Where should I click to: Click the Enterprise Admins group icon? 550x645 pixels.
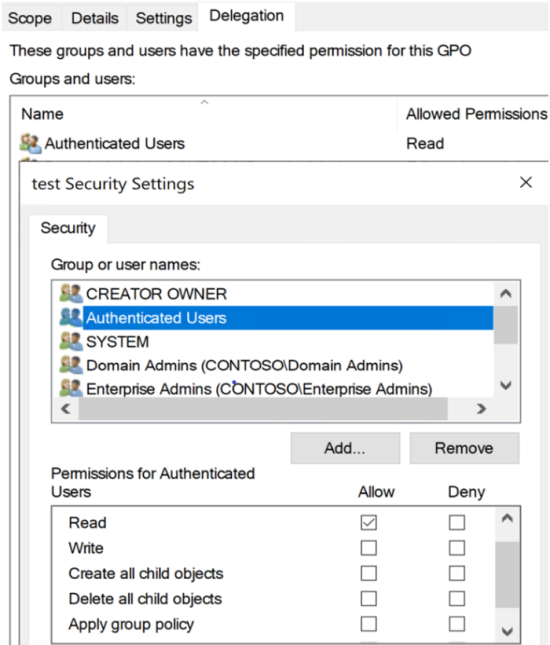[x=71, y=388]
